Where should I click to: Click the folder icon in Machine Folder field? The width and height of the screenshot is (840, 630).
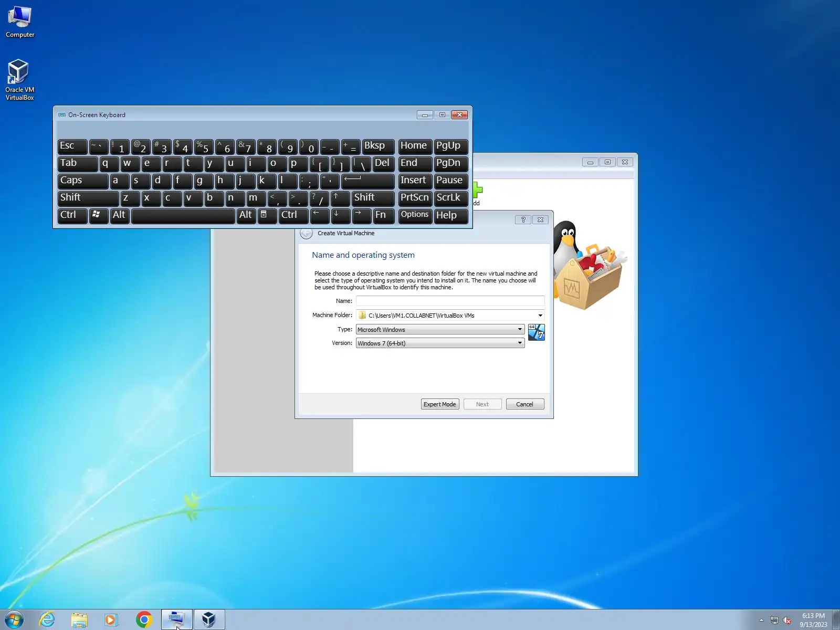[362, 315]
